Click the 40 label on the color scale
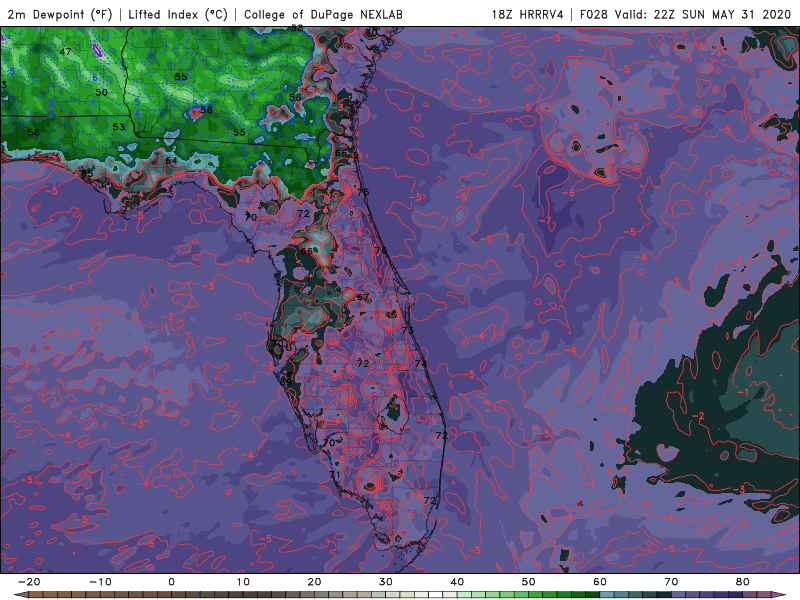 click(x=457, y=582)
